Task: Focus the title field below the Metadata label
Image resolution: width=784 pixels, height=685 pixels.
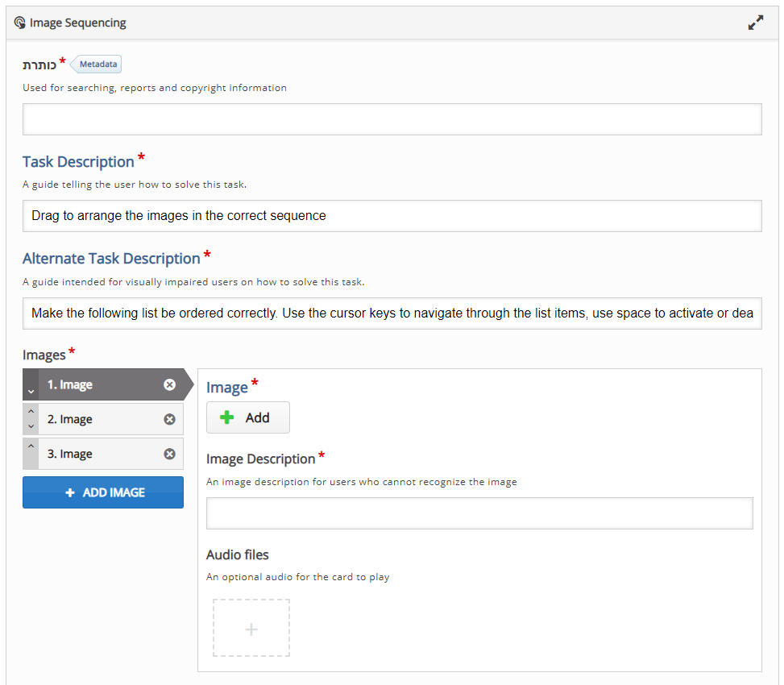Action: (x=392, y=119)
